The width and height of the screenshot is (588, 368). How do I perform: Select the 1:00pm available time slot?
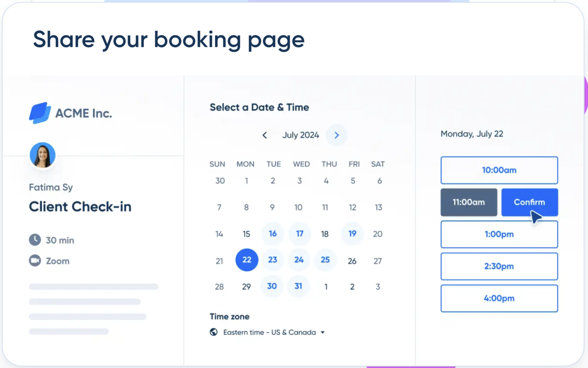click(x=499, y=234)
